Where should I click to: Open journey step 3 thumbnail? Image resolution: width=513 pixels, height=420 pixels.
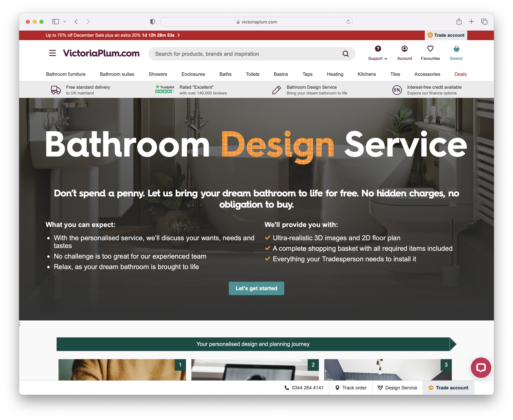(388, 369)
